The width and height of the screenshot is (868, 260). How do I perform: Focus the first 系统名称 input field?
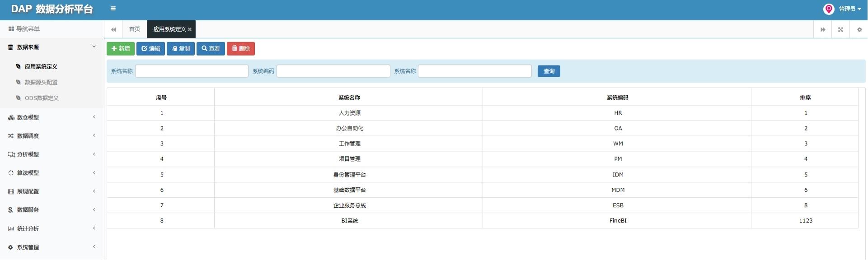pos(192,71)
